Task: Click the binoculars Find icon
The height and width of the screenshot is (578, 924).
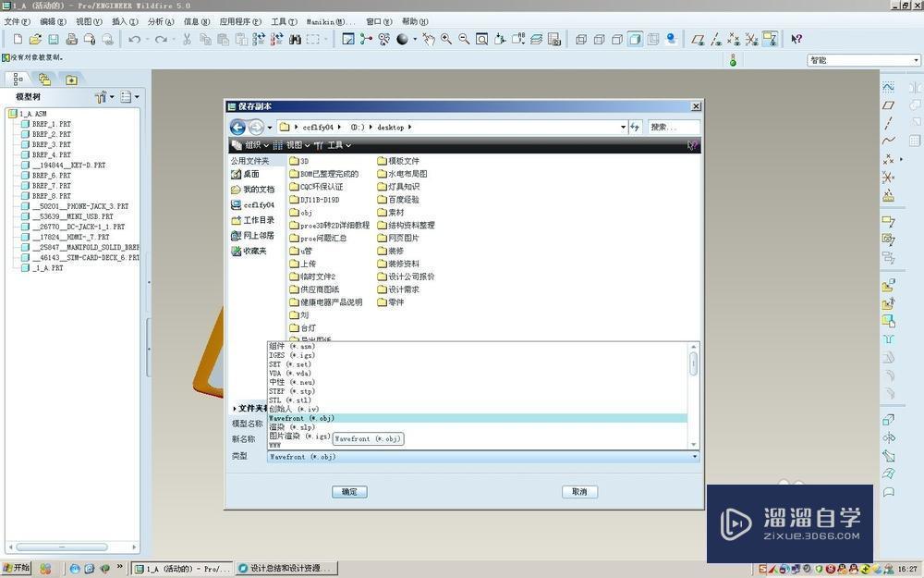Action: click(x=296, y=39)
